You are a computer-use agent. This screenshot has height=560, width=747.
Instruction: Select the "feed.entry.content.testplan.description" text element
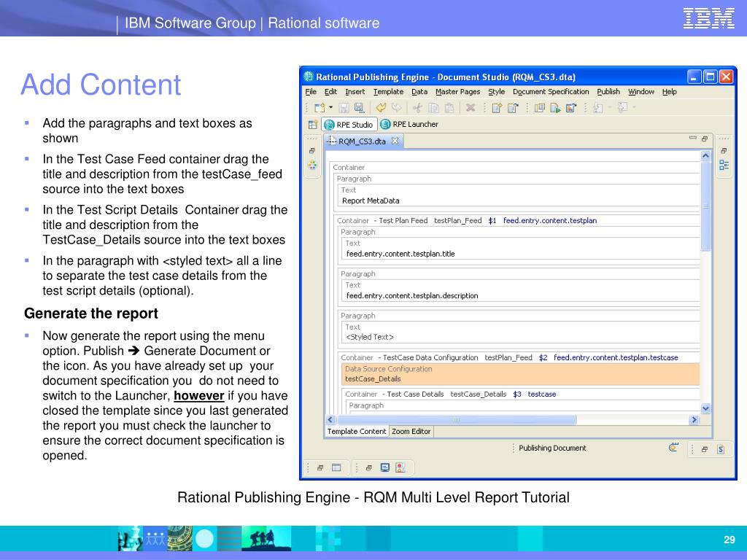coord(412,296)
